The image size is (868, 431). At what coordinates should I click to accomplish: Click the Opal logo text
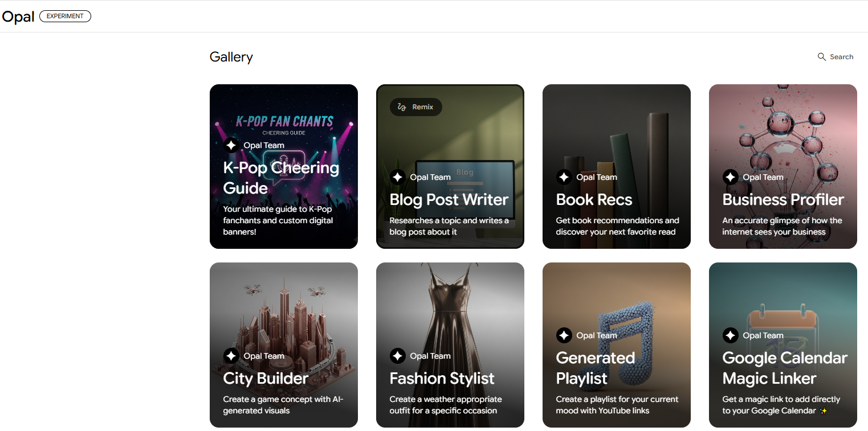[x=18, y=17]
